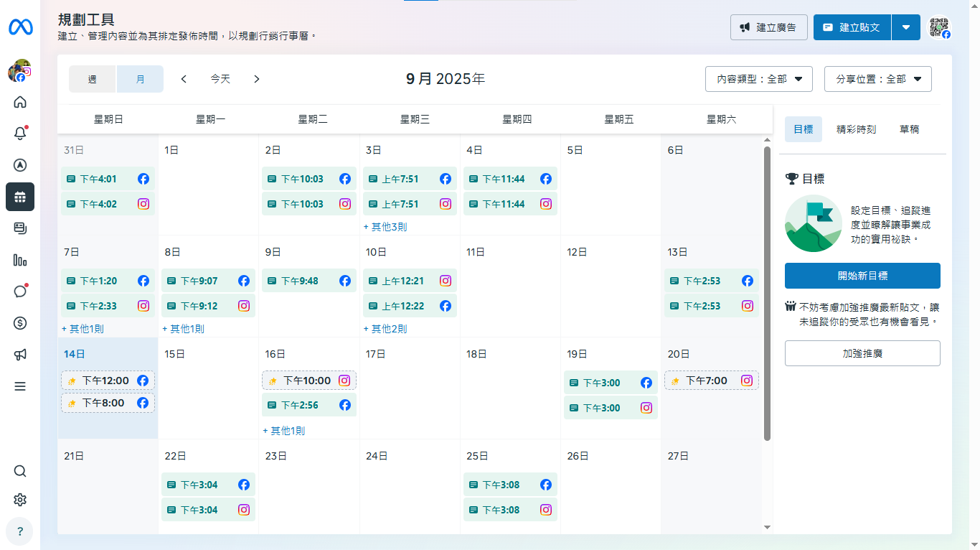
Task: Open the settings gear icon
Action: click(20, 500)
